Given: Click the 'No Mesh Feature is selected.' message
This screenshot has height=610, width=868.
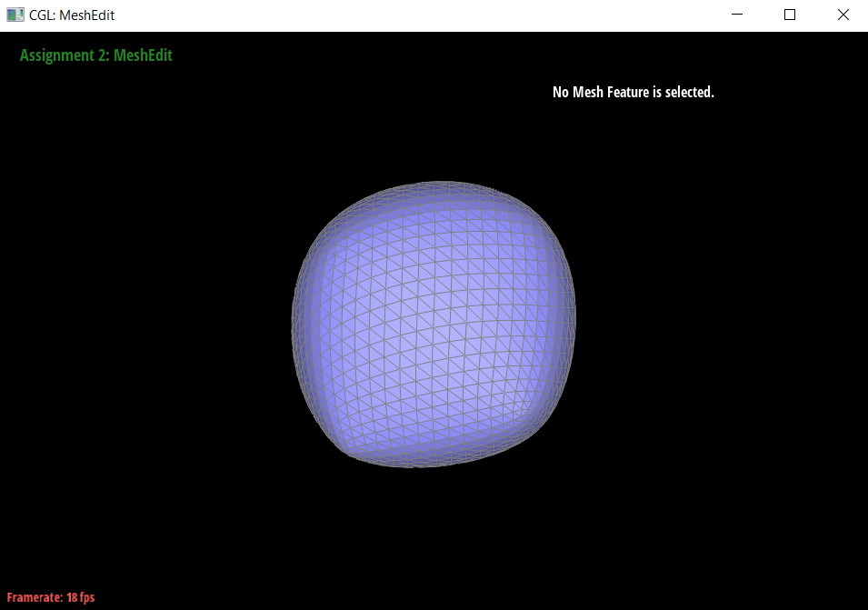Looking at the screenshot, I should [x=634, y=92].
